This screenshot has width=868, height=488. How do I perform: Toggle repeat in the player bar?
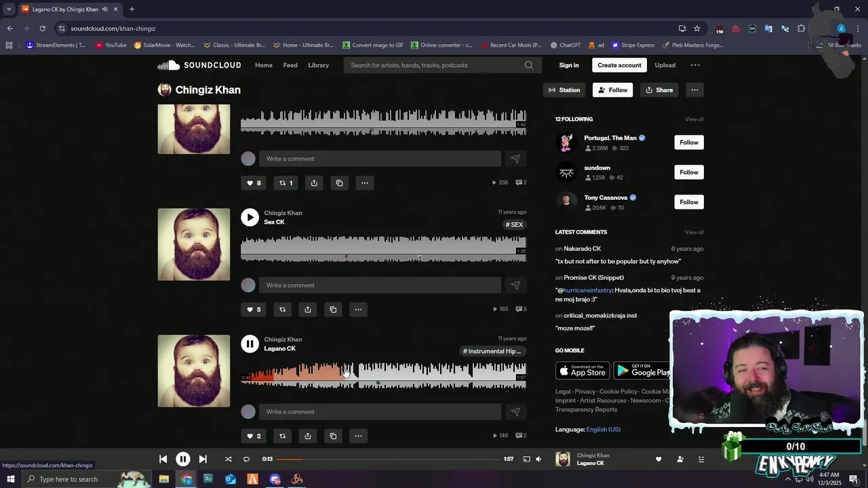pyautogui.click(x=246, y=460)
